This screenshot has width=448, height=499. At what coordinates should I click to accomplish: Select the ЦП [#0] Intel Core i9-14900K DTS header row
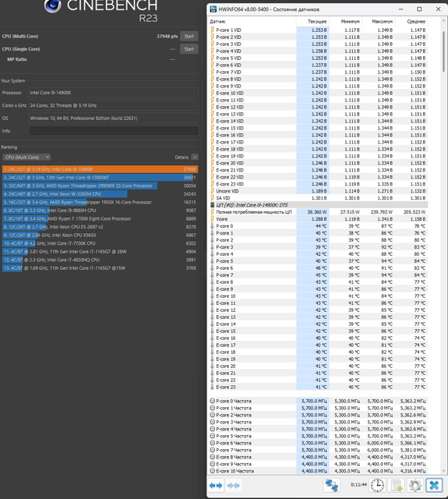[x=318, y=205]
